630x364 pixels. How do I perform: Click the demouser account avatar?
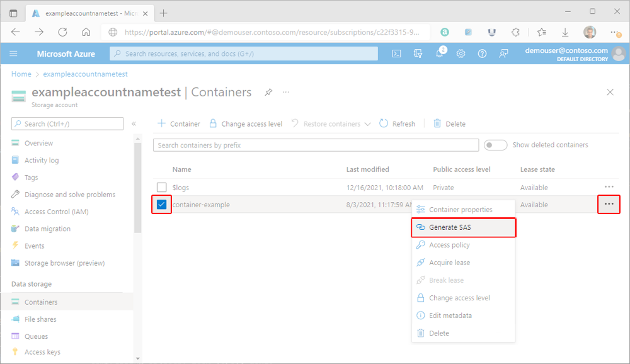[619, 54]
